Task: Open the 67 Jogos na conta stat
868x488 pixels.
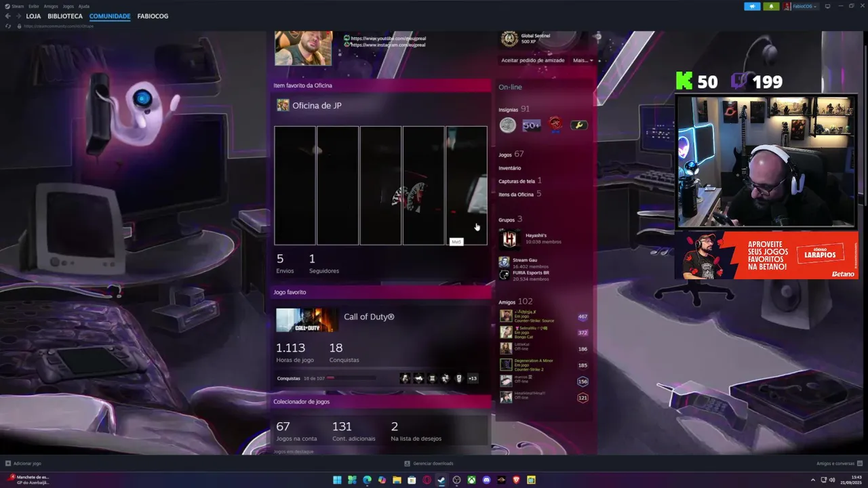Action: [x=296, y=431]
